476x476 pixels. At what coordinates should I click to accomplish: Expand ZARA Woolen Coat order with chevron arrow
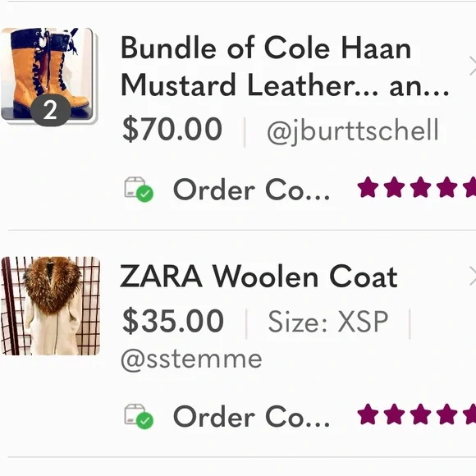point(472,276)
